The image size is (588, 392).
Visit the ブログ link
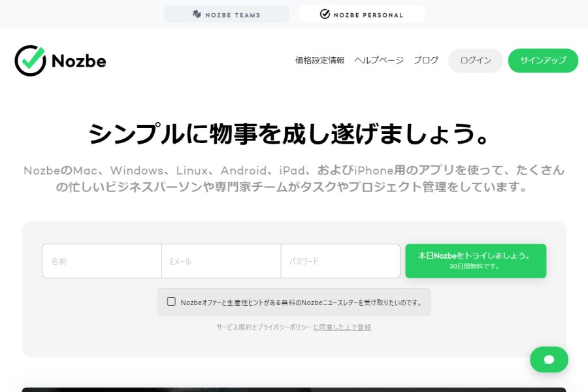pos(427,60)
